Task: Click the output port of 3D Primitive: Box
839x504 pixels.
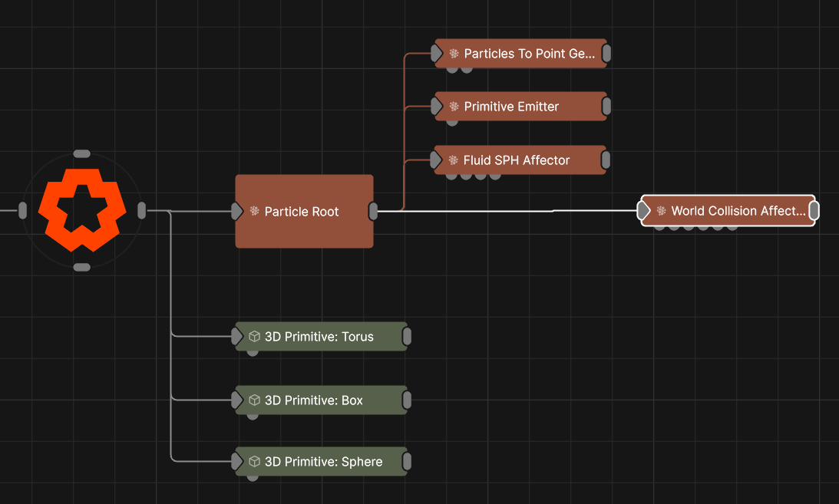Action: (407, 400)
